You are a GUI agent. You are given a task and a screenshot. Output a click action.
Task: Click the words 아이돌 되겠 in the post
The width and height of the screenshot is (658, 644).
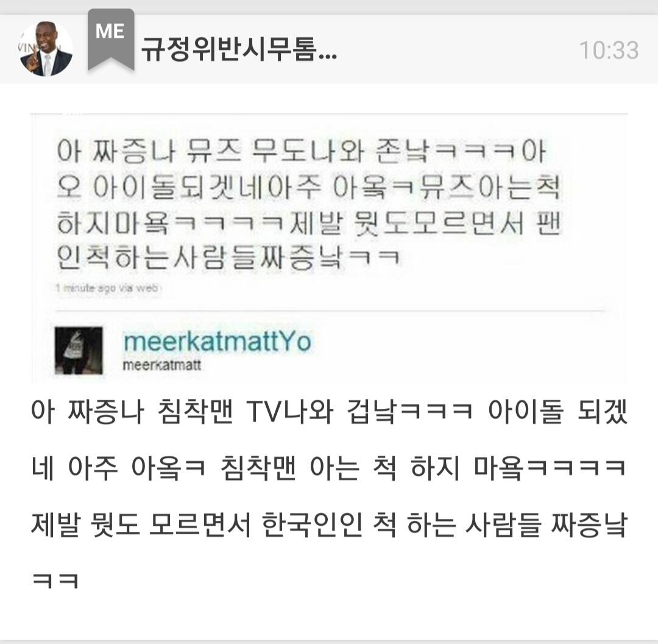click(x=557, y=411)
